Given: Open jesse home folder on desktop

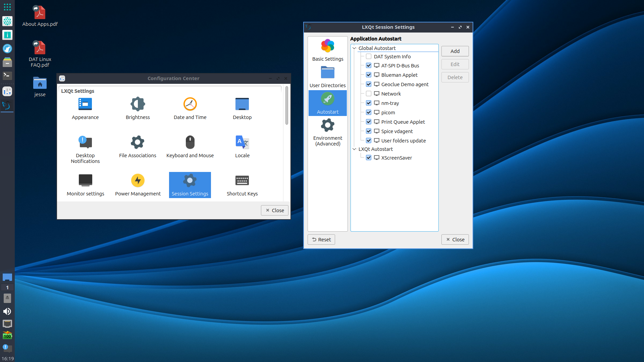Looking at the screenshot, I should [x=40, y=86].
